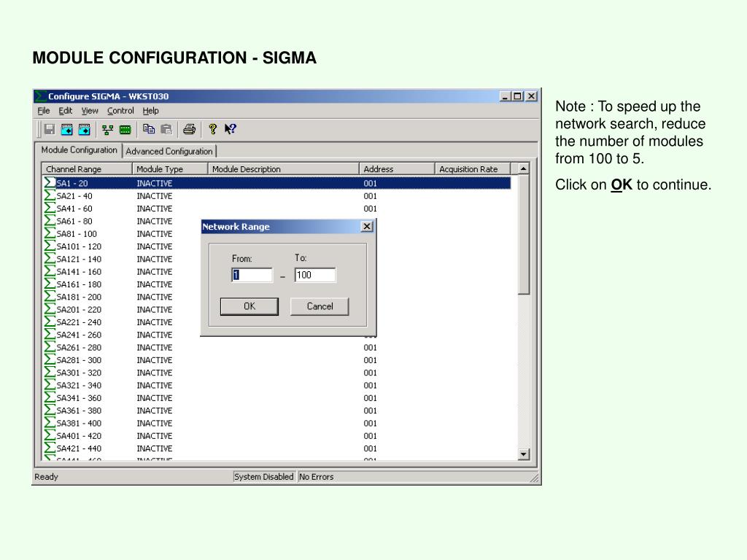Click the green network tree icon
Viewport: 747px width, 560px height.
point(108,129)
